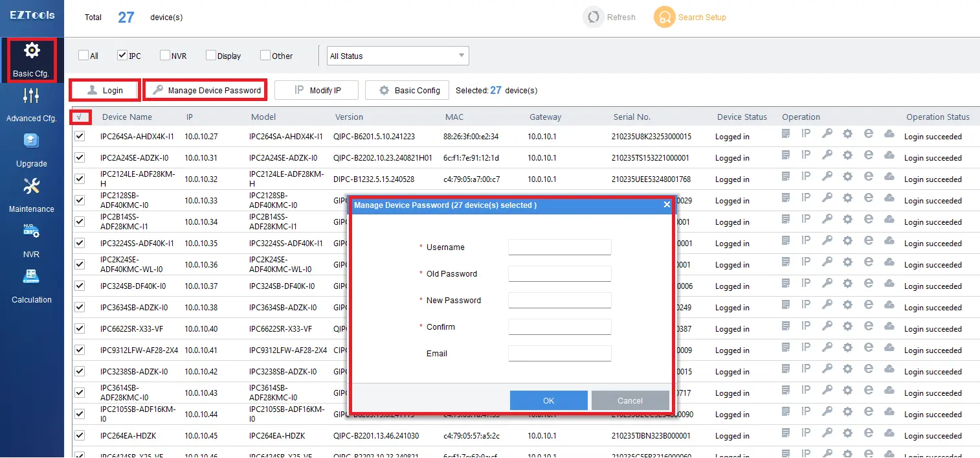Open the Upgrade sidebar section
The width and height of the screenshot is (980, 458).
click(x=32, y=150)
